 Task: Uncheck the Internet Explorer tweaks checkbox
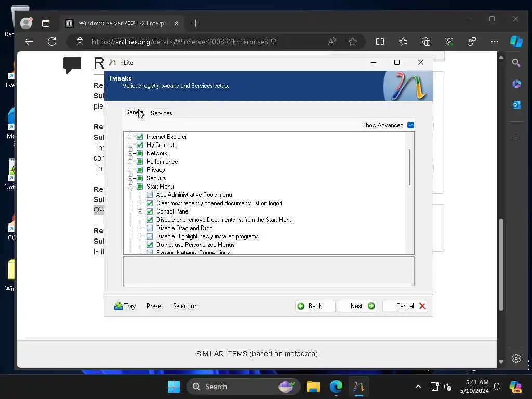coord(139,137)
